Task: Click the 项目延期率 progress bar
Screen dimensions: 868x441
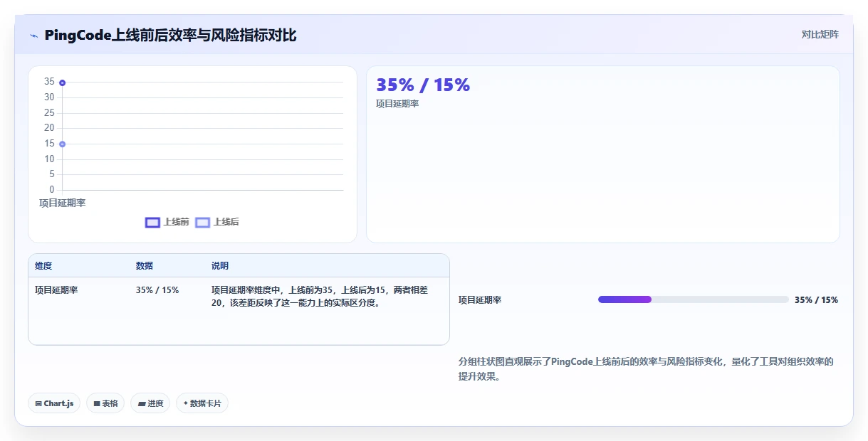Action: tap(693, 299)
